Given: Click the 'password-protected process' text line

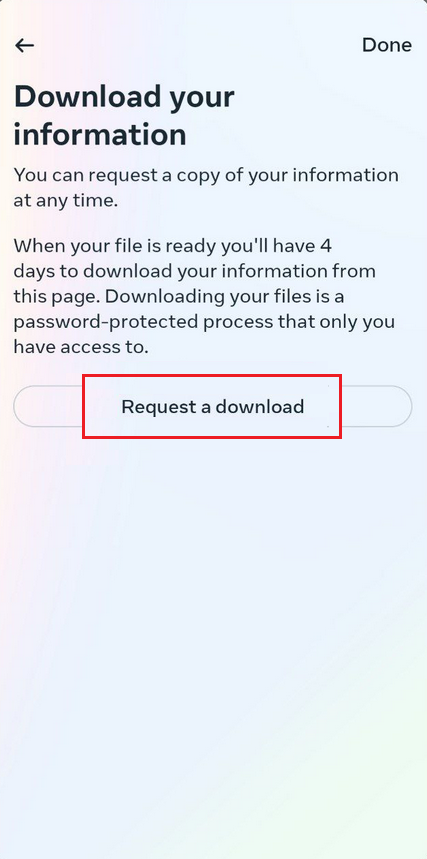Looking at the screenshot, I should 204,322.
